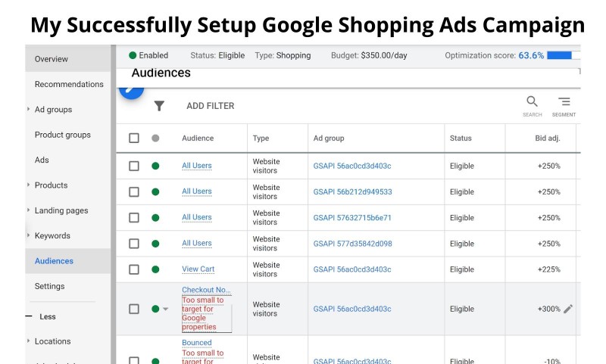Image resolution: width=606 pixels, height=364 pixels.
Task: Expand Ad groups in sidebar
Action: tap(28, 109)
